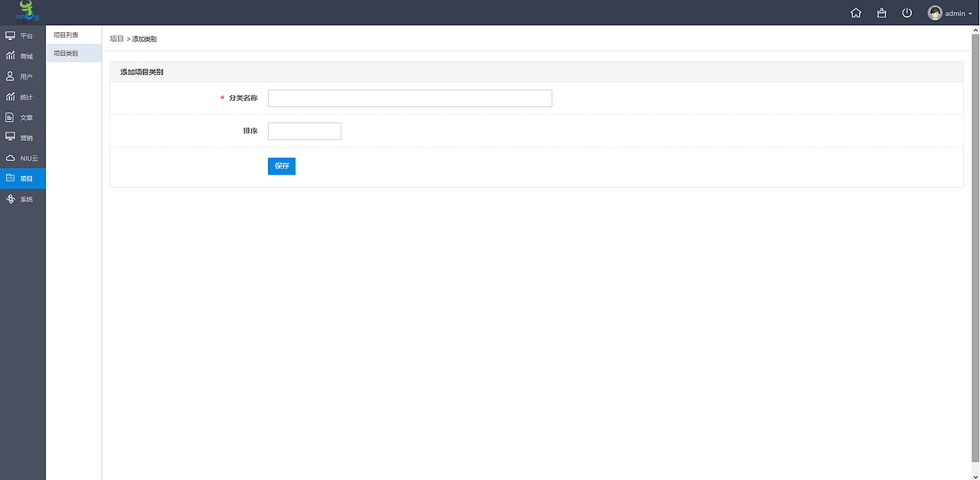980x480 pixels.
Task: Click the 项目 breadcrumb link
Action: click(x=116, y=38)
